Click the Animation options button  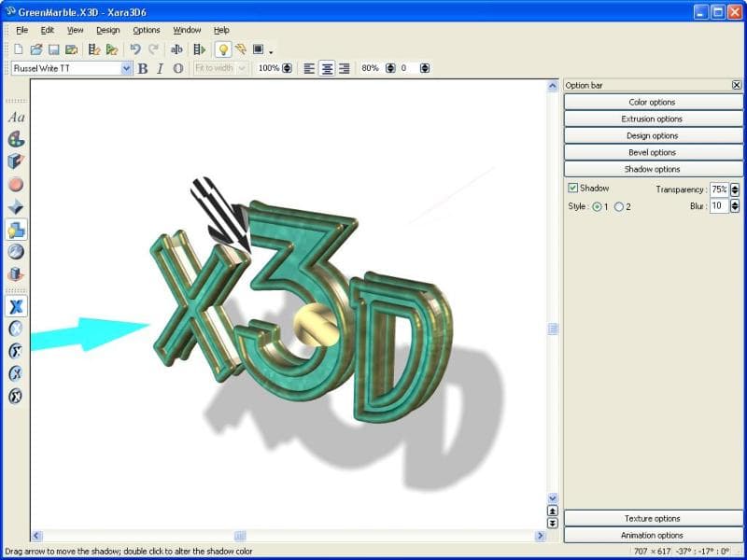[652, 535]
